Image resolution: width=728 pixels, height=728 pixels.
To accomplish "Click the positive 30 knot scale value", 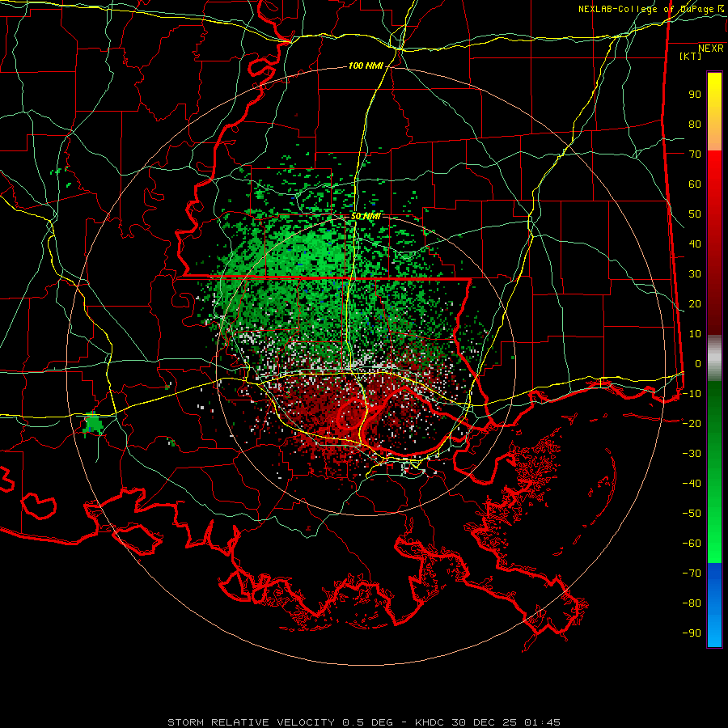I will tap(695, 274).
